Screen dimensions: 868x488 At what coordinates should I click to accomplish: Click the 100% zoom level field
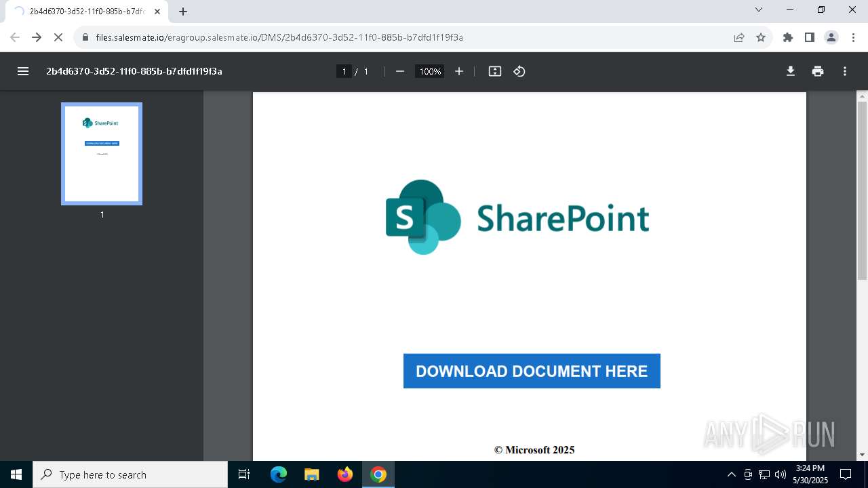click(430, 71)
